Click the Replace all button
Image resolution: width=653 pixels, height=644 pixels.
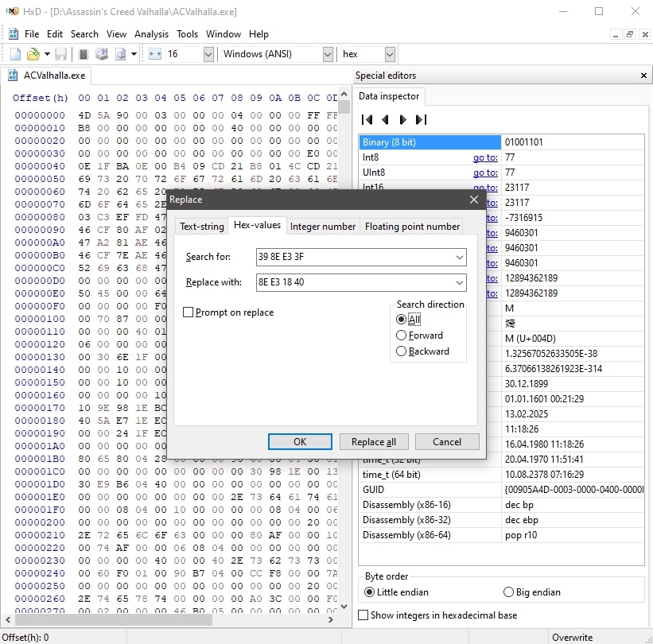[x=374, y=442]
